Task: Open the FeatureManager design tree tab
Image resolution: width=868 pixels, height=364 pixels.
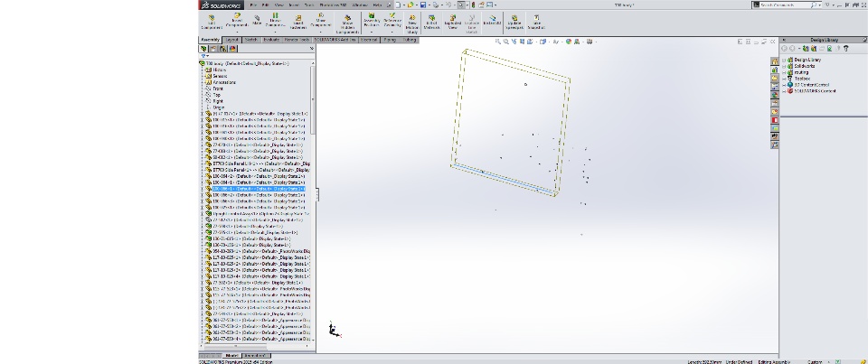Action: (203, 49)
